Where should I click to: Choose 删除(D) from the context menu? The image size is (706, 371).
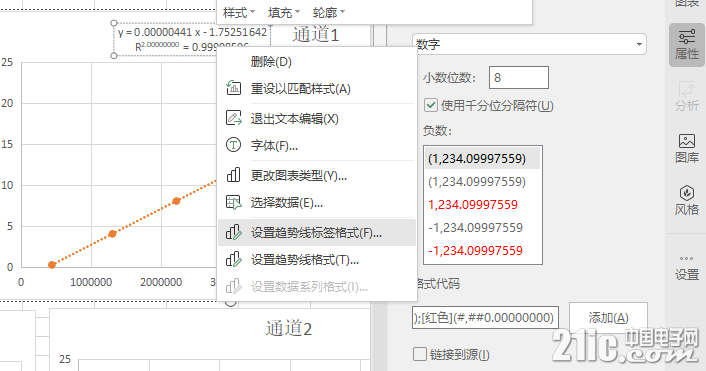click(x=317, y=62)
